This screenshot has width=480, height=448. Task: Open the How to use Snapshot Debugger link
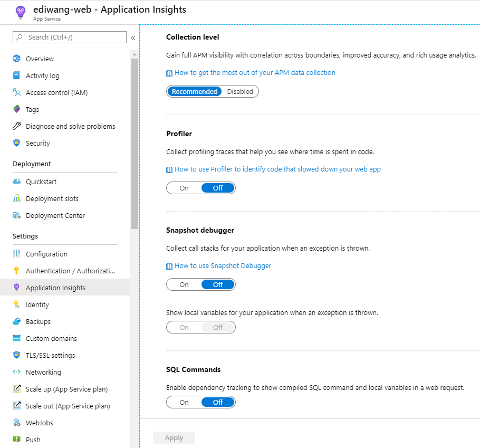click(x=223, y=265)
